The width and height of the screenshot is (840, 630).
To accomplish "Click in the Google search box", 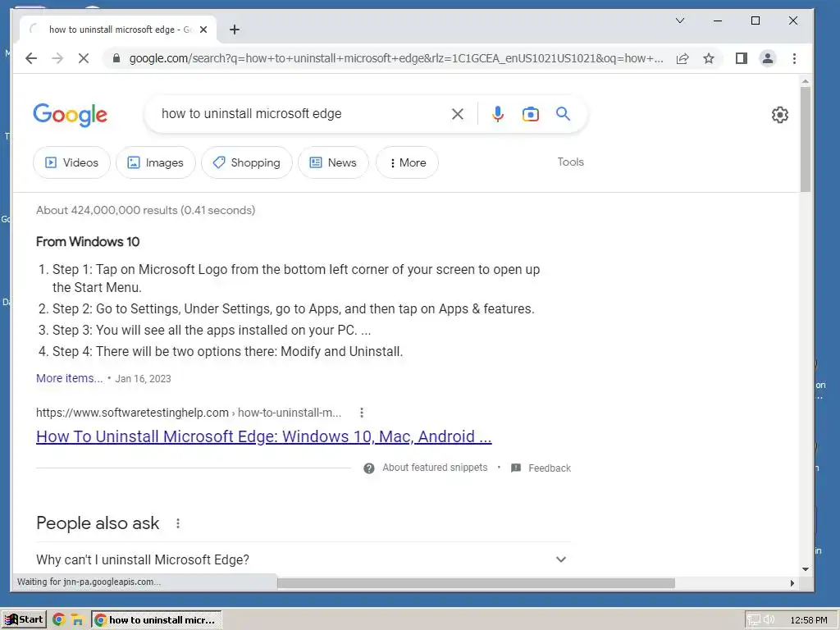I will [300, 113].
